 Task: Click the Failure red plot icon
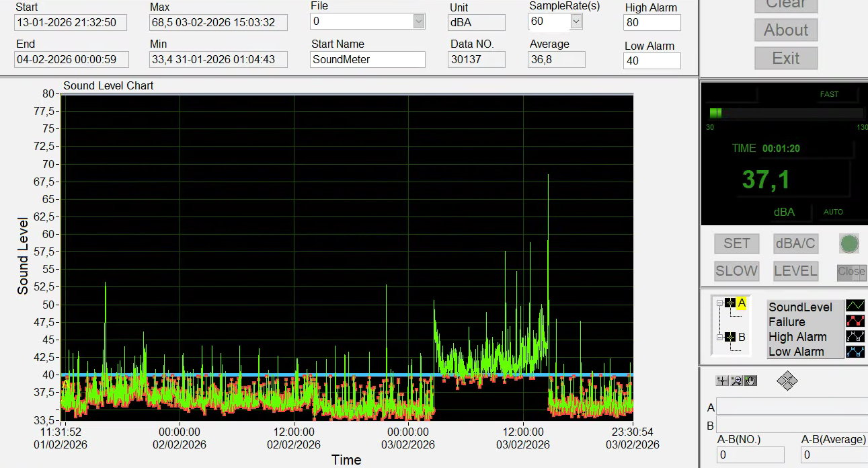(855, 321)
